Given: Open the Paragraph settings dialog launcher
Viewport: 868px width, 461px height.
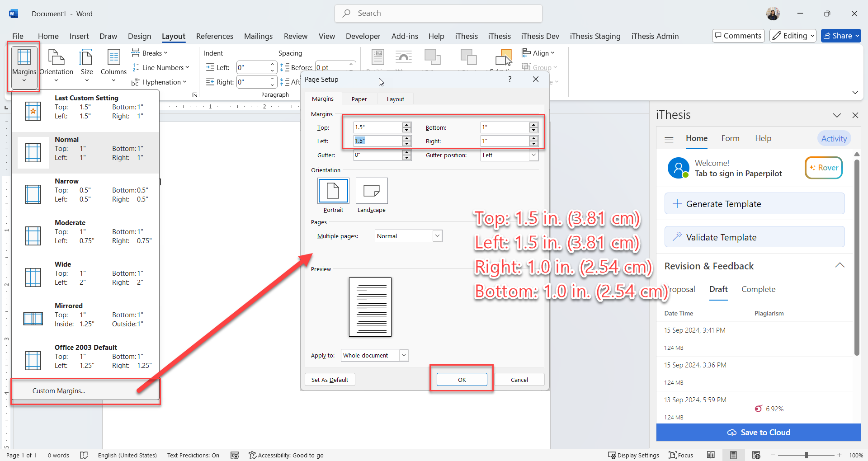Looking at the screenshot, I should [195, 95].
